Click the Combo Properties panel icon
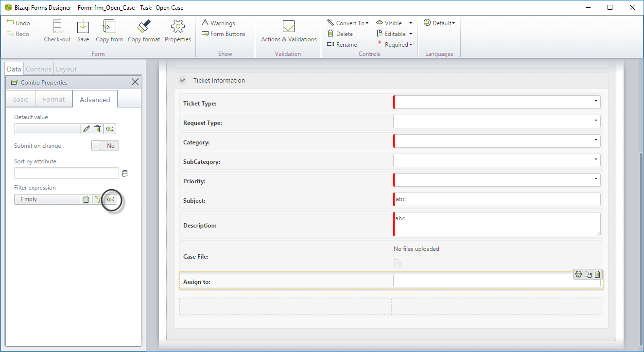This screenshot has width=644, height=352. click(14, 82)
